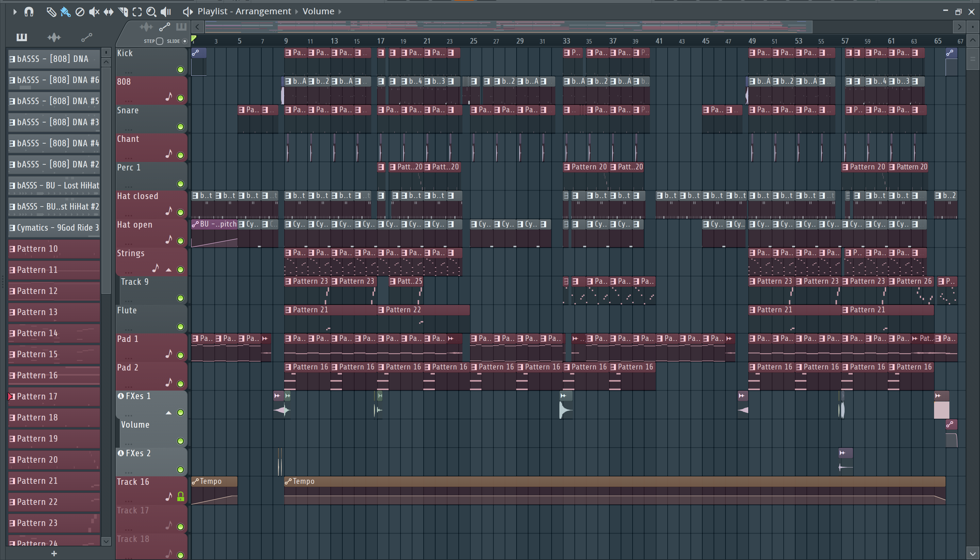Click bar 33 on the timeline ruler

[x=566, y=41]
